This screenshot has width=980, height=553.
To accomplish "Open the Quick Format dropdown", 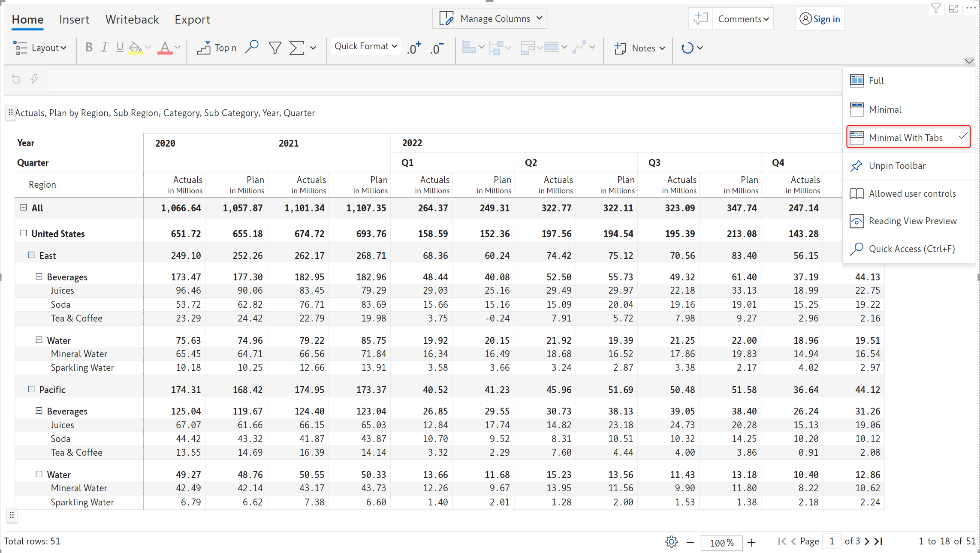I will pos(366,46).
